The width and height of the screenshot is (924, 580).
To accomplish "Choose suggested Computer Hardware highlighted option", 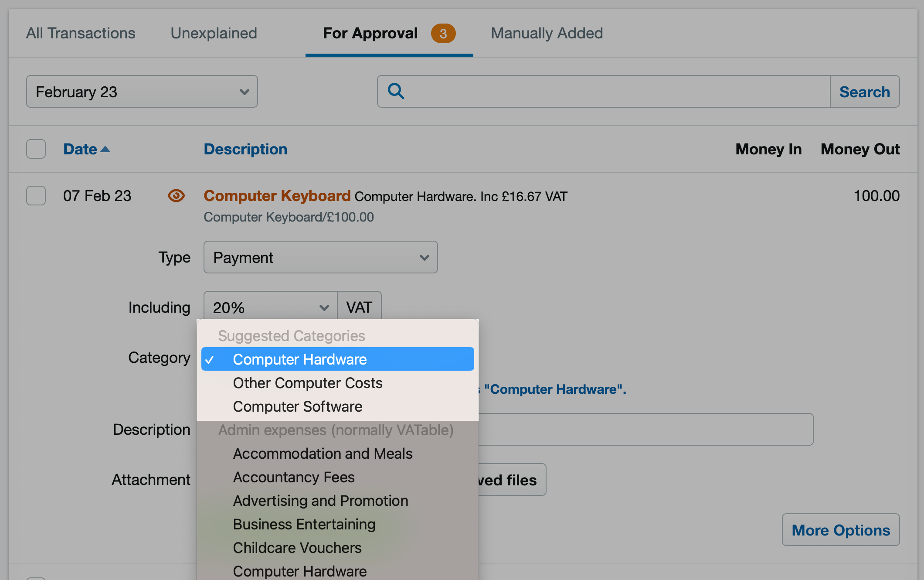I will tap(338, 359).
